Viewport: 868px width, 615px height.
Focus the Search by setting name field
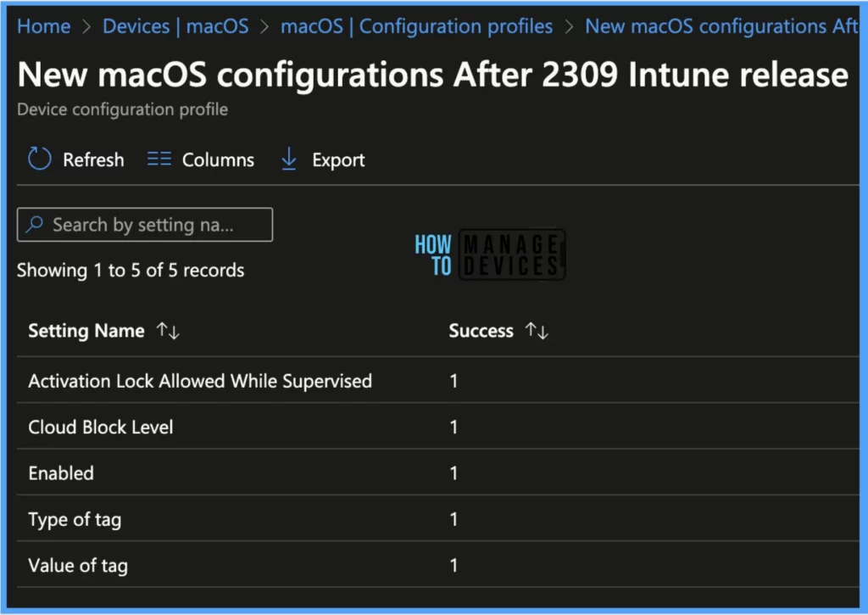click(x=153, y=225)
